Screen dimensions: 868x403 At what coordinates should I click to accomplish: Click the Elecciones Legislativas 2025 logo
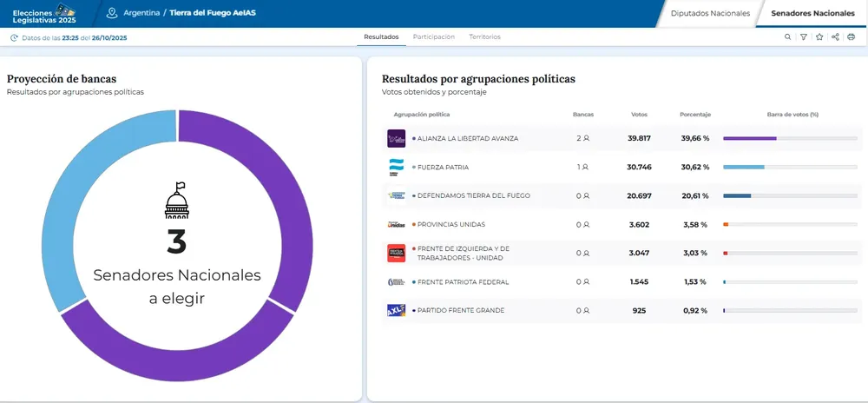pos(43,13)
